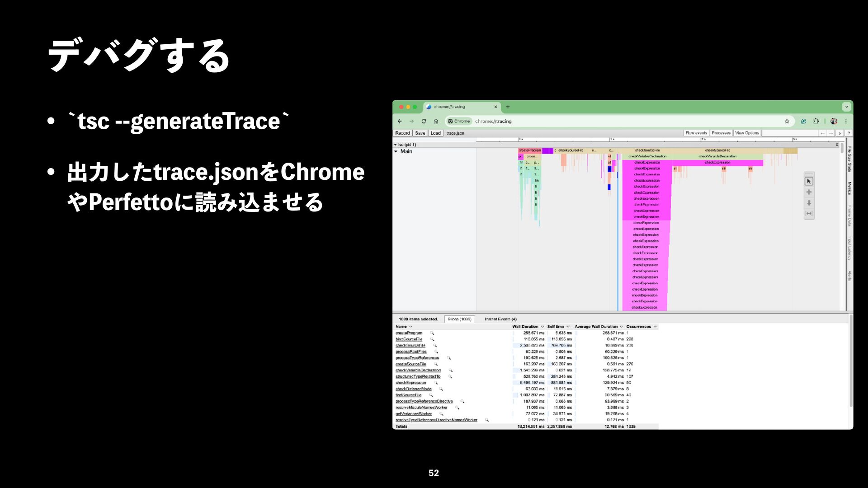This screenshot has width=868, height=488.
Task: Click magnifier next to checkDeferredNode
Action: pos(441,389)
